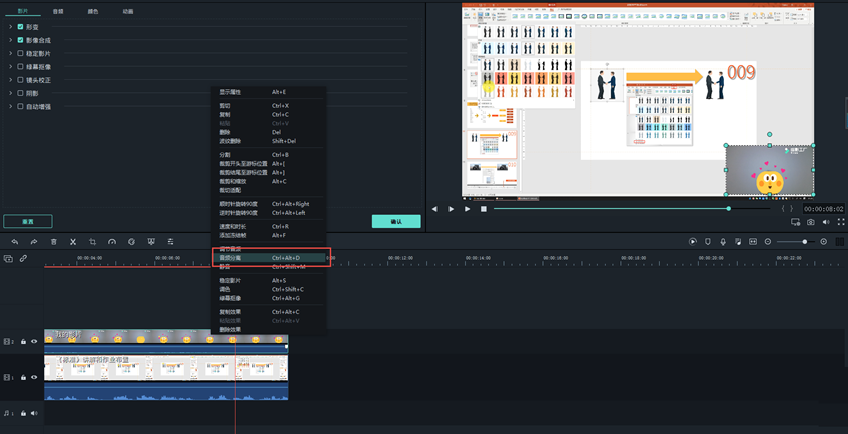Click the green 确认 button
848x434 pixels.
(396, 221)
